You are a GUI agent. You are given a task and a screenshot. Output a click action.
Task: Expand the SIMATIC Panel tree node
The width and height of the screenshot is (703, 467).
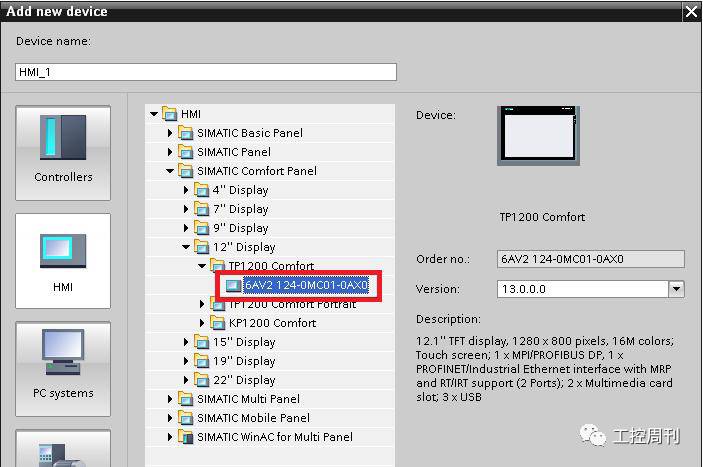tap(170, 152)
